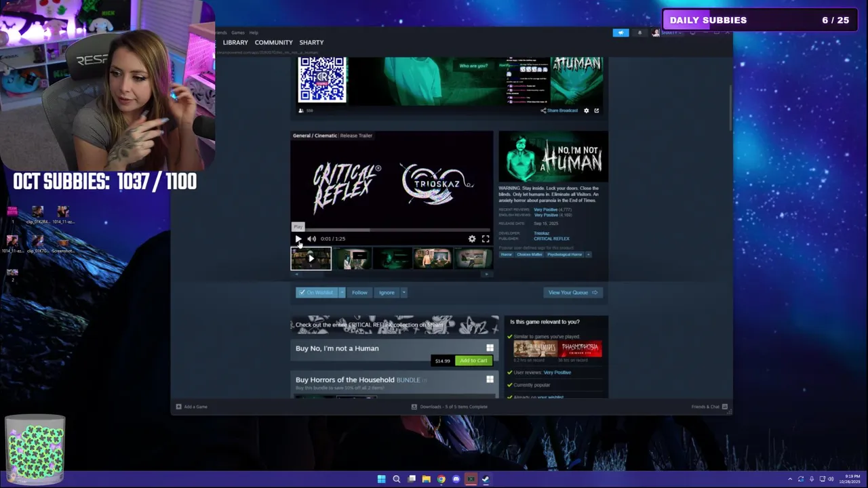Screen dimensions: 868x488
Task: Click Add a Game
Action: pos(192,407)
